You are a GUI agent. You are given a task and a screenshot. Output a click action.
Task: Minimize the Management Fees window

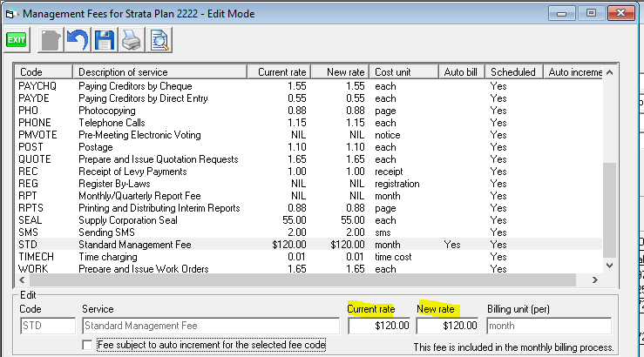[x=561, y=14]
